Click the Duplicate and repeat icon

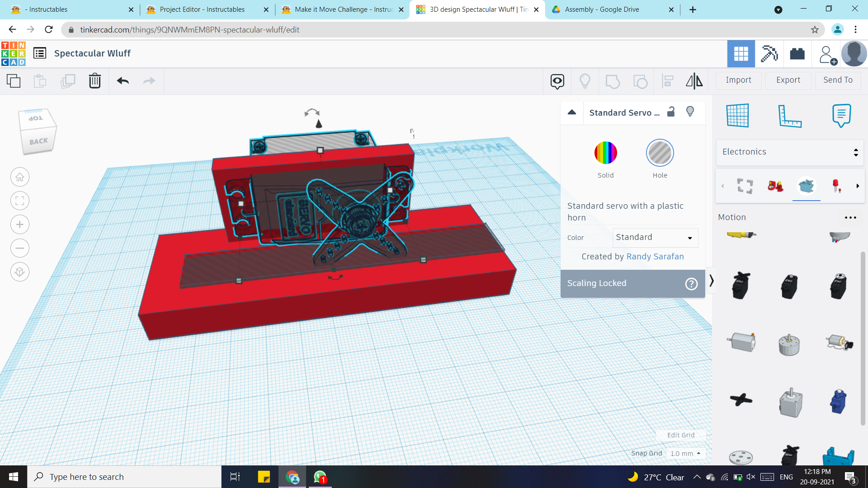(68, 81)
